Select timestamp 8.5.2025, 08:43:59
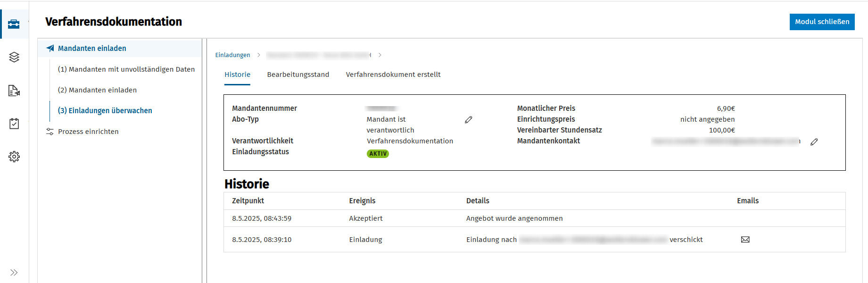868x283 pixels. pos(262,218)
